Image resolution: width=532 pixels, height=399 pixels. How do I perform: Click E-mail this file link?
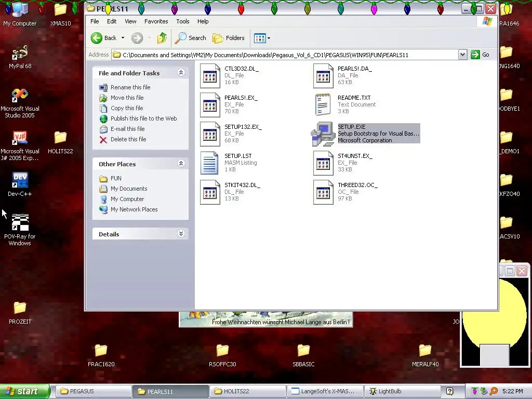[x=128, y=129]
